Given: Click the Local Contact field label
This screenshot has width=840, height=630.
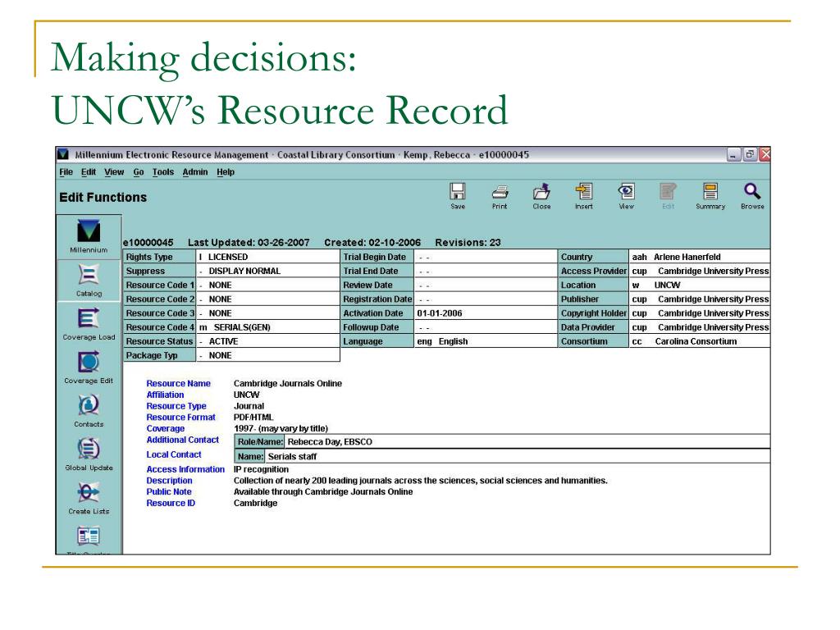Looking at the screenshot, I should (174, 454).
